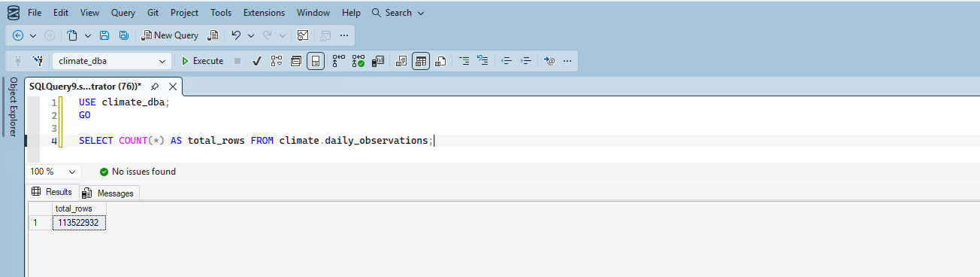Expand the Object Explorer side panel
Viewport: 980px width, 277px height.
[13, 107]
